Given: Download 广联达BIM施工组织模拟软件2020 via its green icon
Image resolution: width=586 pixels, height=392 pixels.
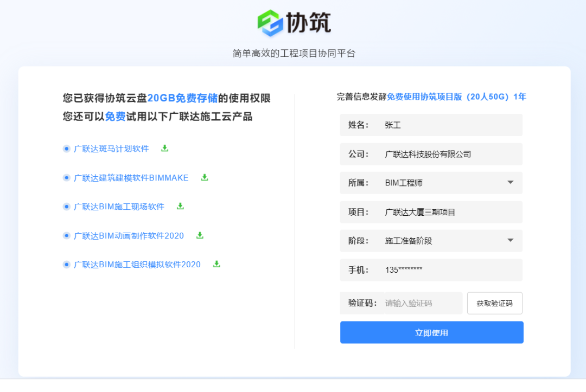Looking at the screenshot, I should (216, 264).
